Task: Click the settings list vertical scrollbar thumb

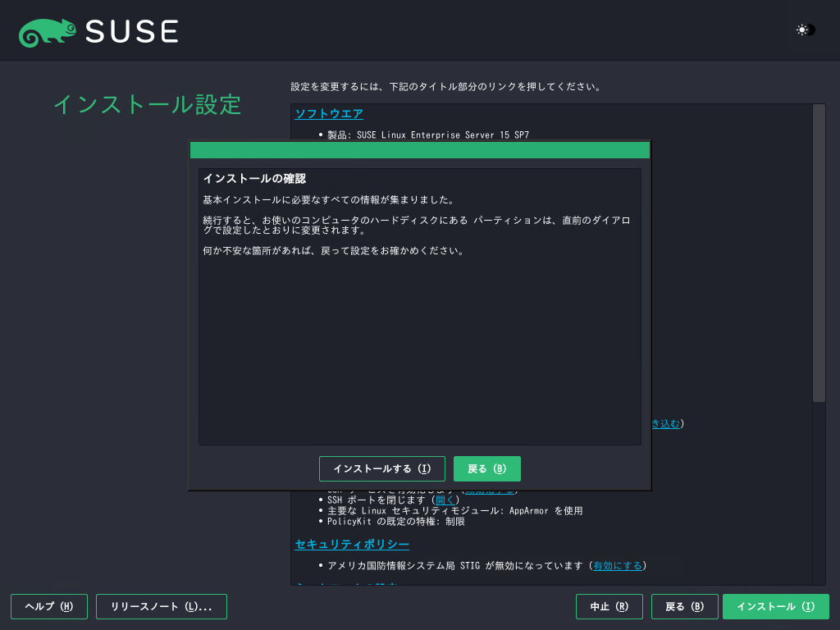Action: [x=819, y=253]
